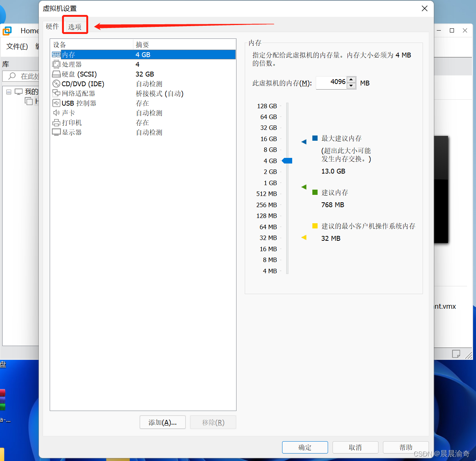The image size is (476, 461).
Task: Click the display monitor icon
Action: pyautogui.click(x=56, y=132)
